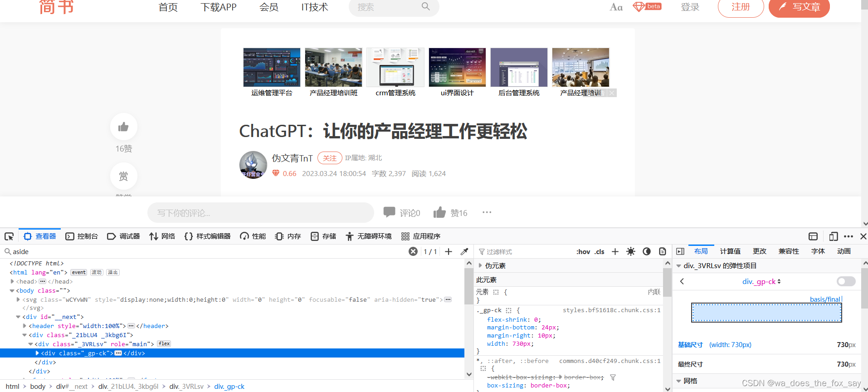This screenshot has height=392, width=868.
Task: Collapse the div class _21bLU4 _3kbg6I node
Action: (24, 335)
